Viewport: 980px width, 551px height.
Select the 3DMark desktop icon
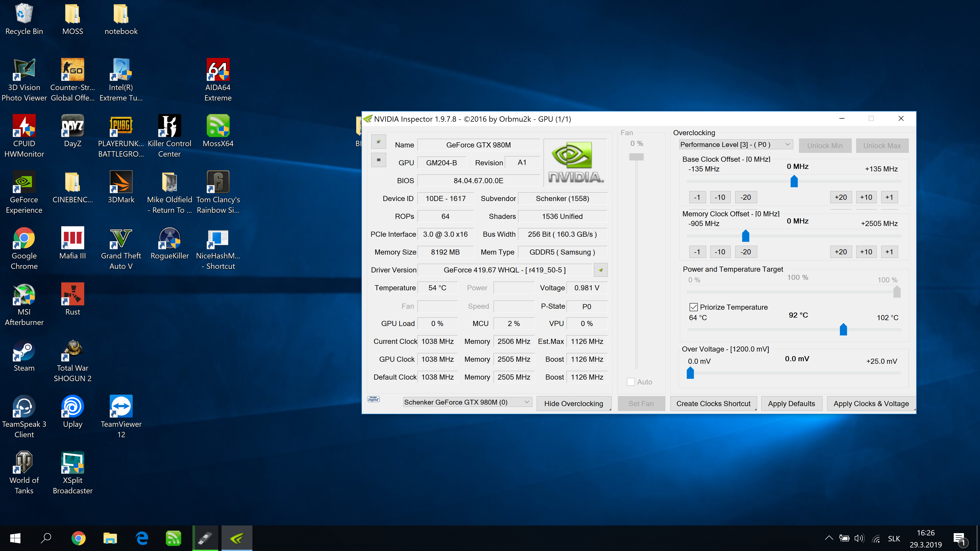click(121, 187)
